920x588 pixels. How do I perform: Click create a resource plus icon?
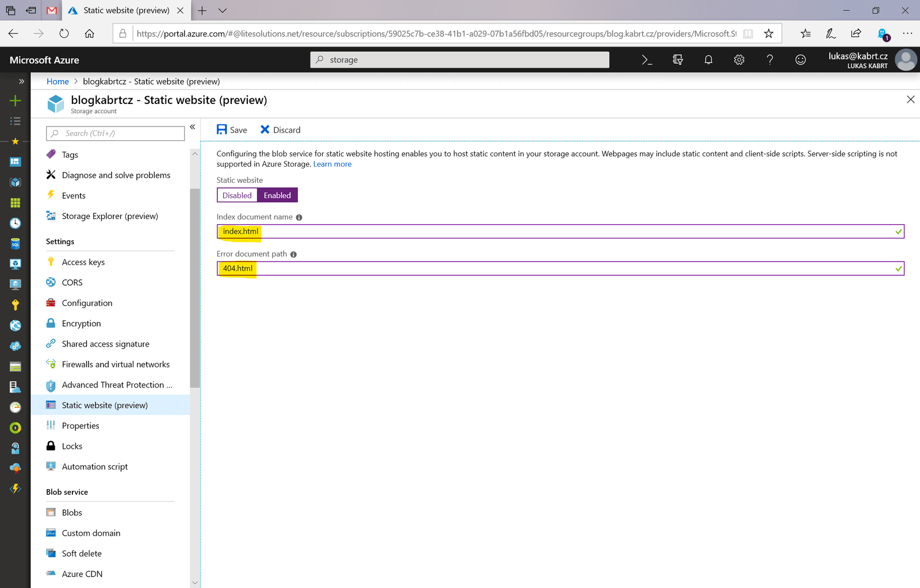pos(16,101)
